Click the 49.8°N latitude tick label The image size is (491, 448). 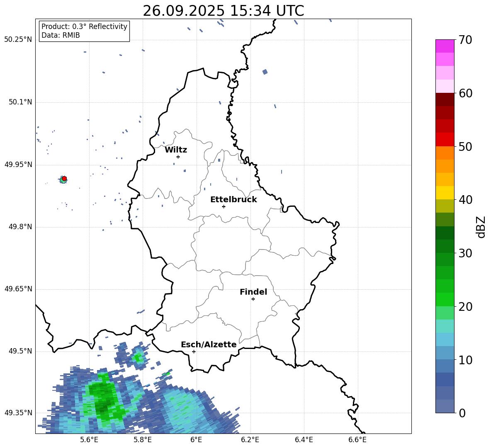[20, 227]
